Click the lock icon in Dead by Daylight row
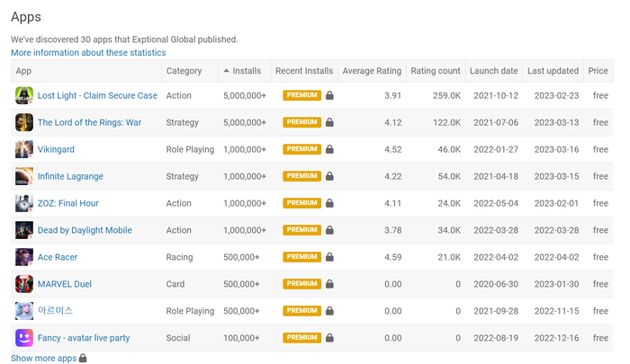This screenshot has height=364, width=630. 329,229
